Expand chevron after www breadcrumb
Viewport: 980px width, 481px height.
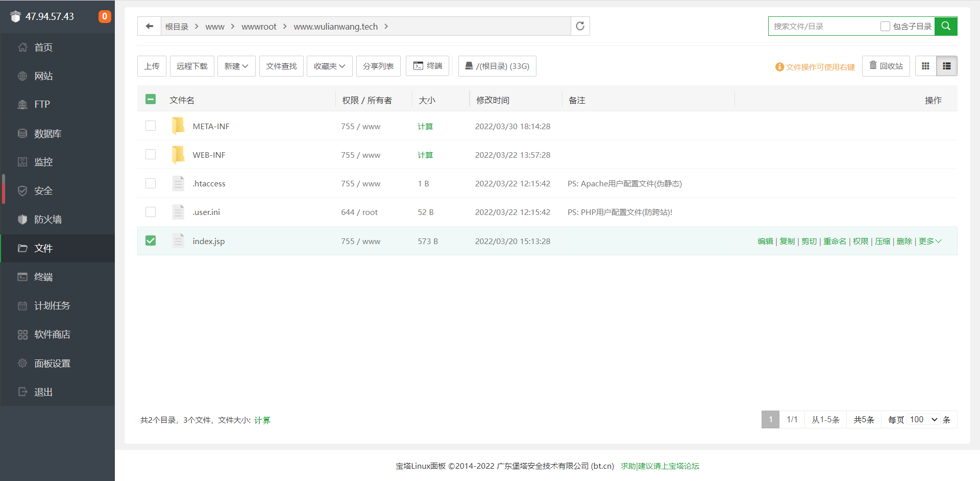coord(233,26)
